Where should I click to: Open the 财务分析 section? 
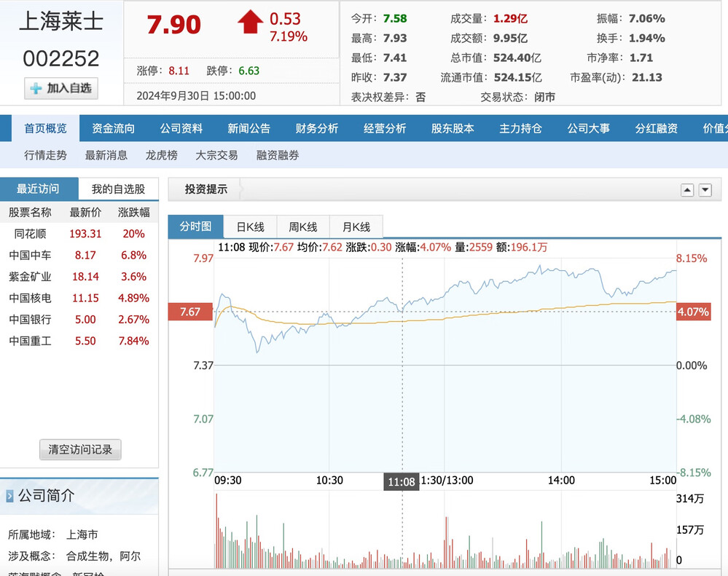pos(316,127)
